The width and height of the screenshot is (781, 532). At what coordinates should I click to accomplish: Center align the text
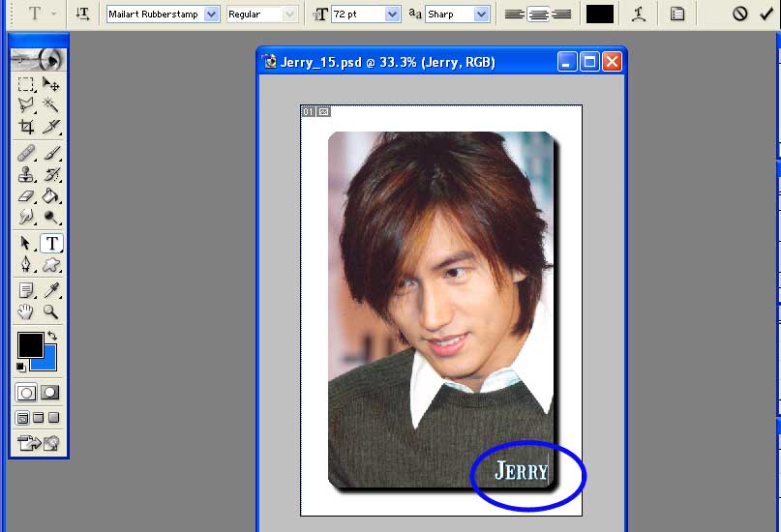(x=537, y=15)
